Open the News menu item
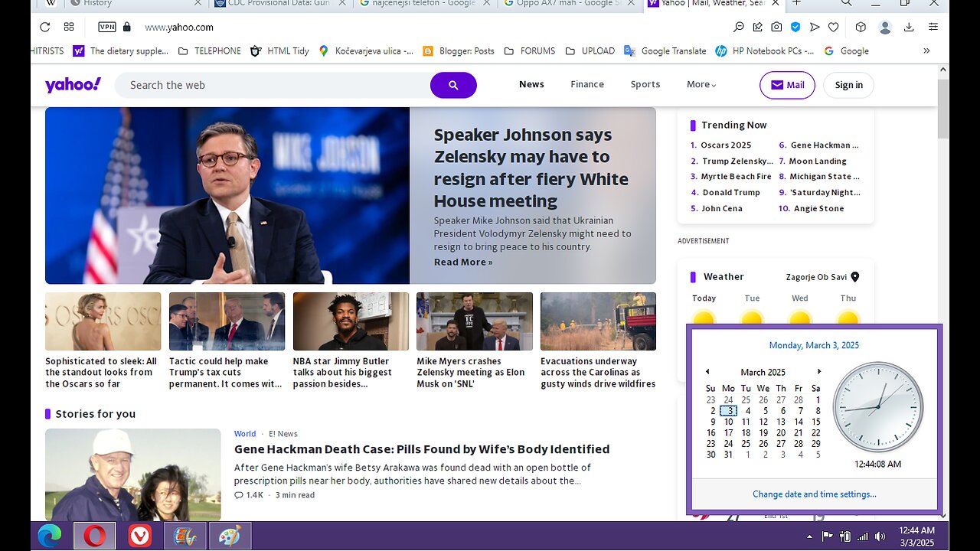This screenshot has width=980, height=551. pyautogui.click(x=531, y=85)
